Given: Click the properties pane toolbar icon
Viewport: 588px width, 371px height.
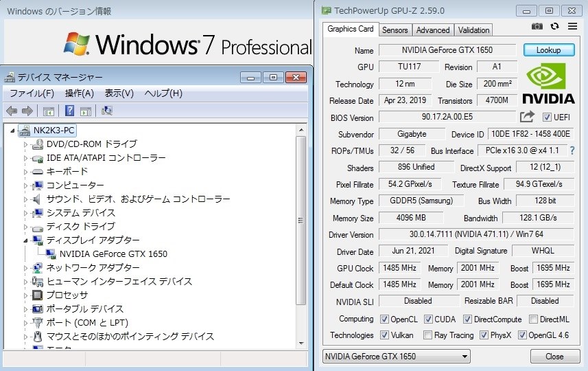Looking at the screenshot, I should [86, 111].
